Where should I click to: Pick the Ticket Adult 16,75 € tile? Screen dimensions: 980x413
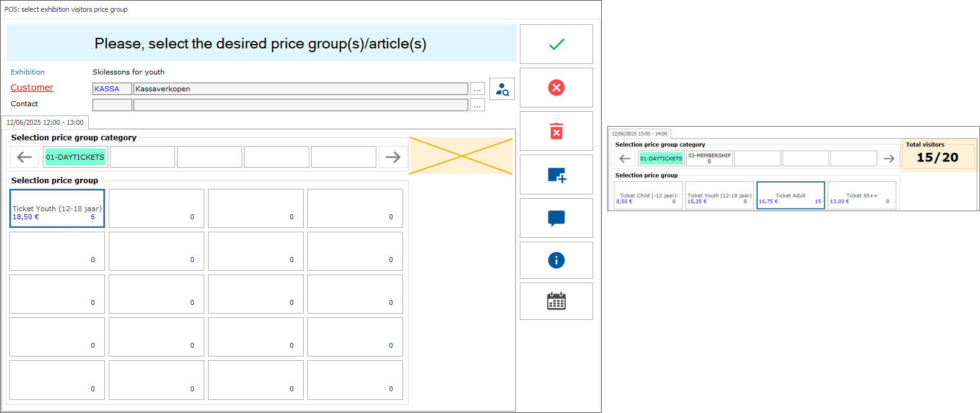tap(790, 196)
